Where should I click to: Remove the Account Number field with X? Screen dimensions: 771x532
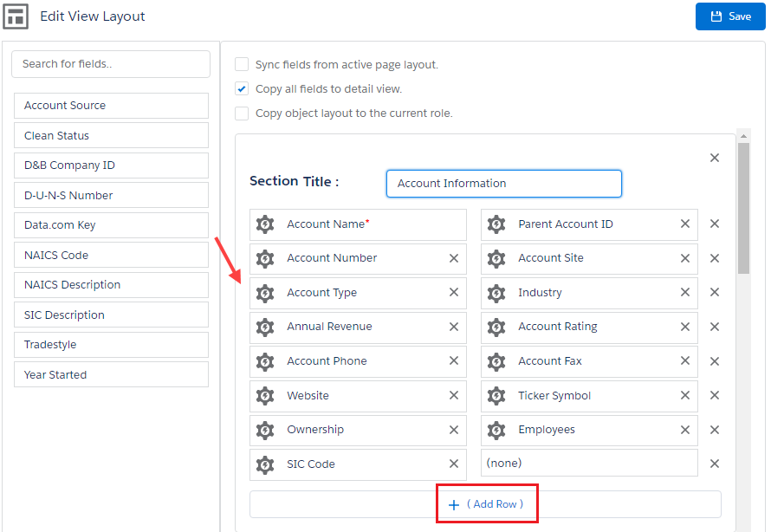tap(453, 258)
